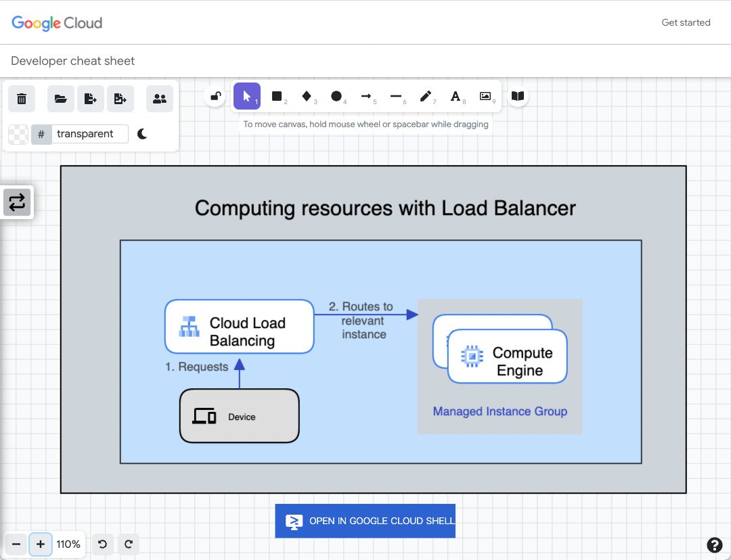
Task: Click the transparent color hex field
Action: coord(89,134)
